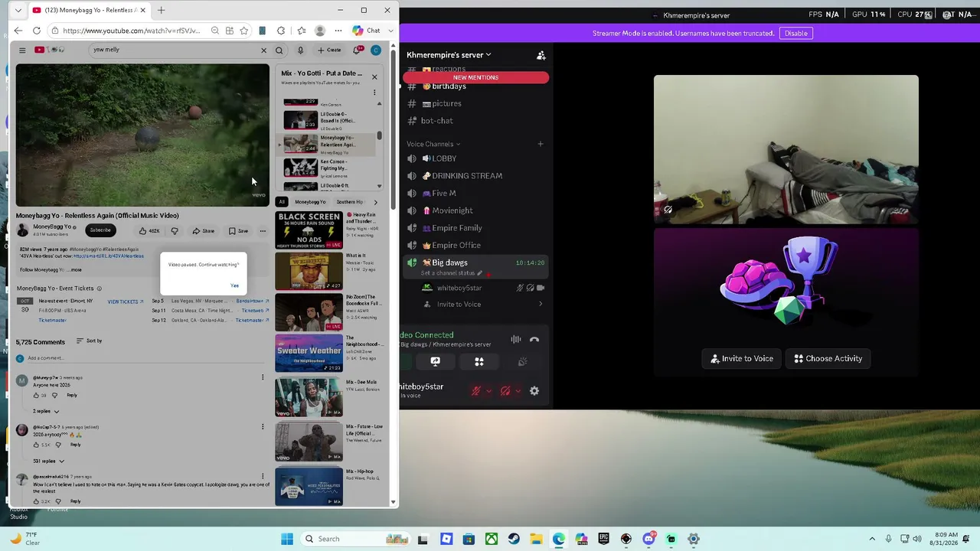Open the comments Sort by dropdown
Image resolution: width=980 pixels, height=551 pixels.
point(90,341)
